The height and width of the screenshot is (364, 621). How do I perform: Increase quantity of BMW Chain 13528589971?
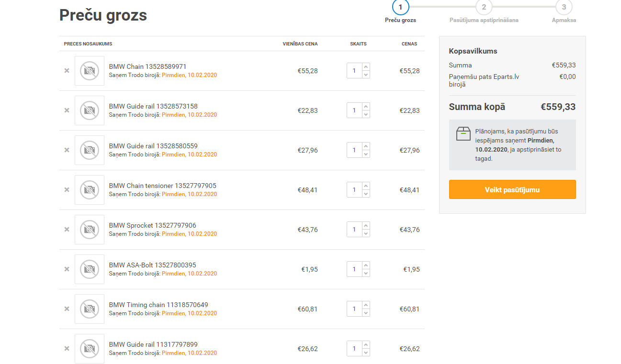(x=366, y=67)
